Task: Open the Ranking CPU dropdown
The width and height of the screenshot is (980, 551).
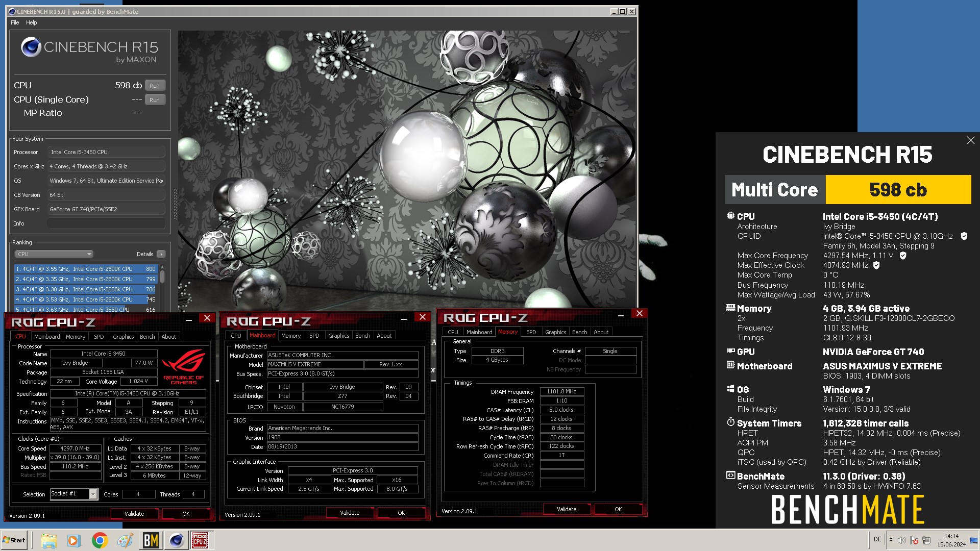Action: point(54,254)
